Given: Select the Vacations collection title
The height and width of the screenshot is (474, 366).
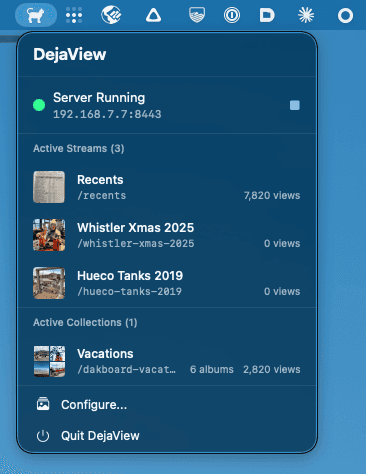Looking at the screenshot, I should [x=105, y=354].
